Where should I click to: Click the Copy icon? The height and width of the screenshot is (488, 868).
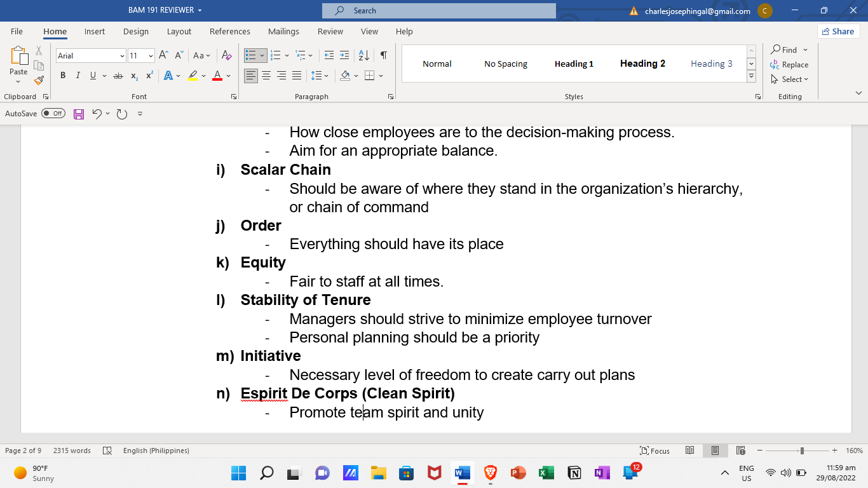point(39,65)
